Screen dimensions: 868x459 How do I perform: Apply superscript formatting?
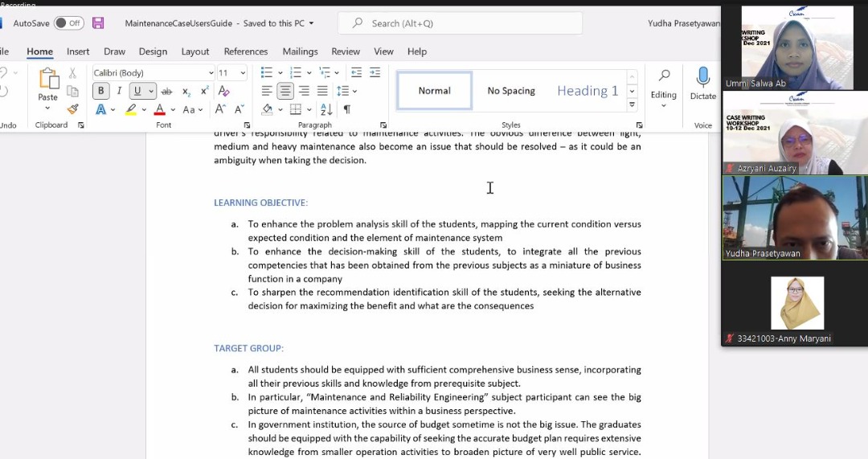[204, 91]
